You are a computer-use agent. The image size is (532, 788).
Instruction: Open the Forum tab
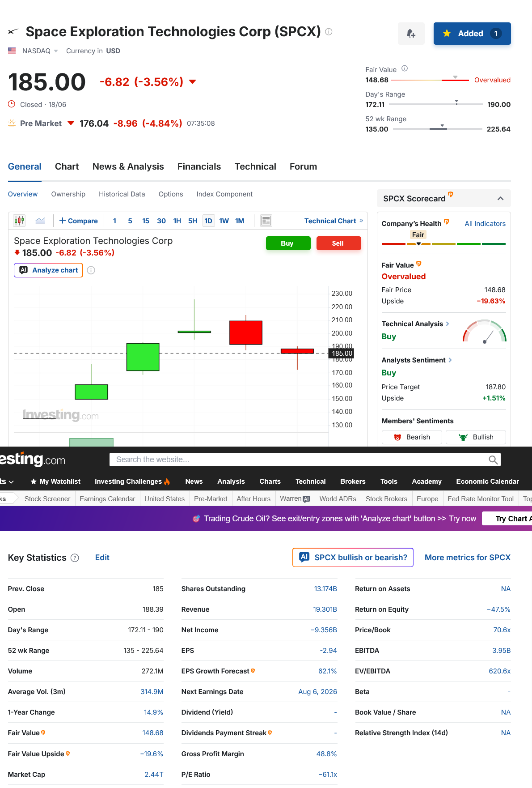[x=303, y=166]
